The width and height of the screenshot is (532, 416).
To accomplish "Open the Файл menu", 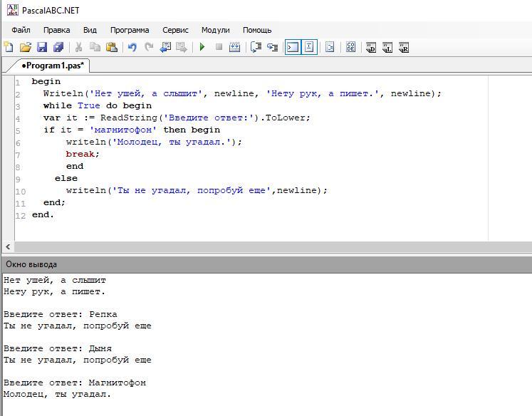I will pos(21,30).
